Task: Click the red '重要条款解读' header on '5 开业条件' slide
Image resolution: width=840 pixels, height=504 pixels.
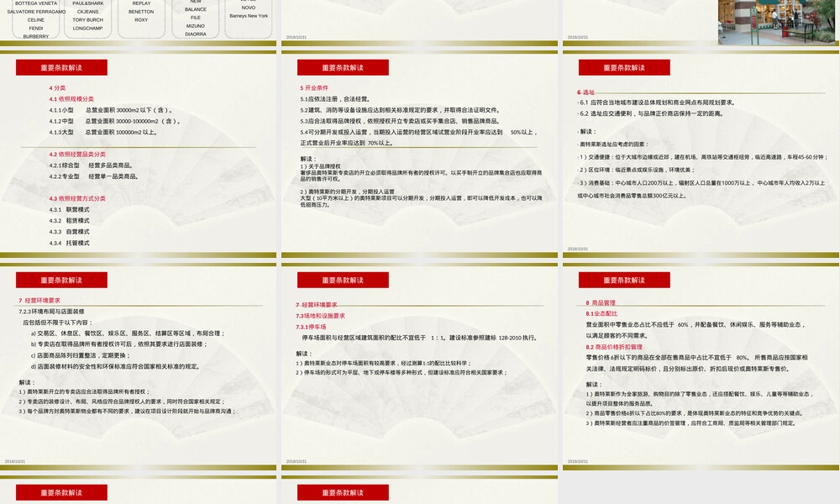Action: click(x=343, y=67)
